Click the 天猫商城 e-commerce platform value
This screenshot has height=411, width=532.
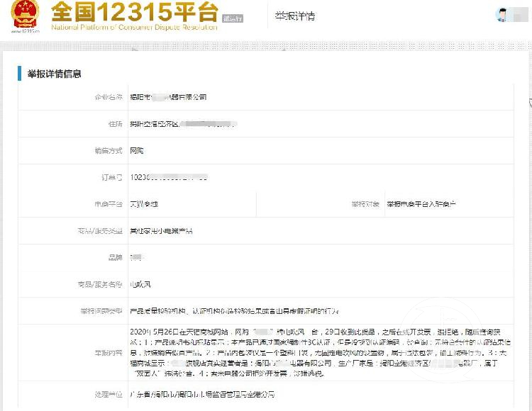click(144, 204)
